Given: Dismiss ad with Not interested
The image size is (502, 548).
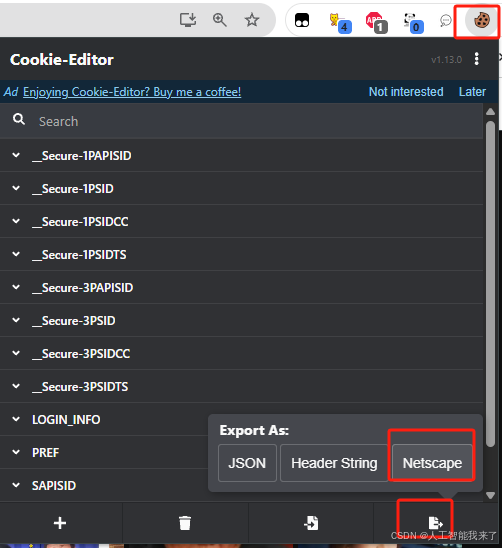Looking at the screenshot, I should [406, 92].
